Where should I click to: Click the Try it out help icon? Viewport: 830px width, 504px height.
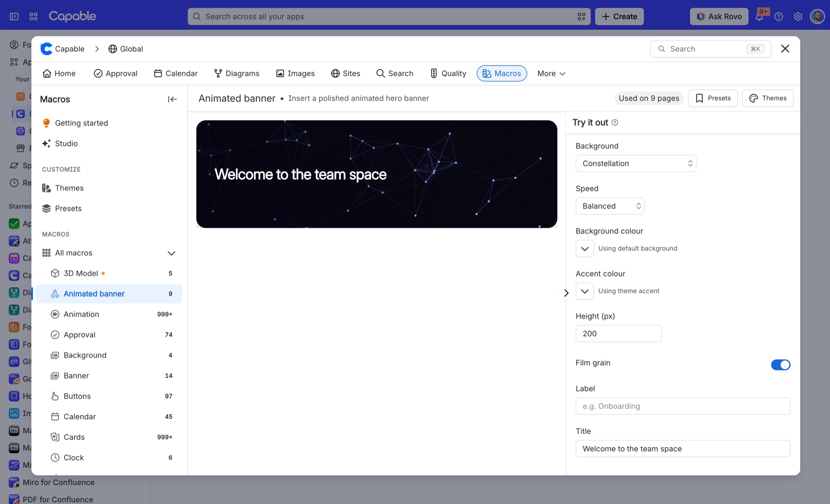pos(615,122)
